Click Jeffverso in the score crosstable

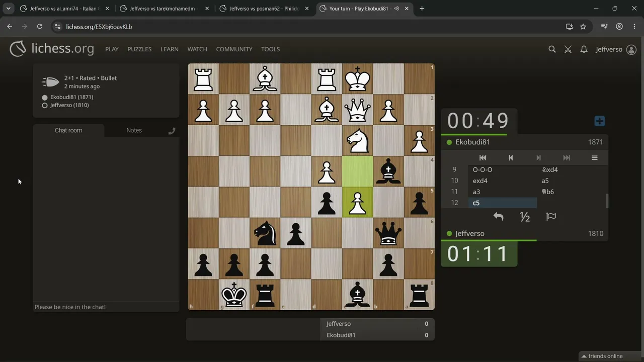(338, 324)
